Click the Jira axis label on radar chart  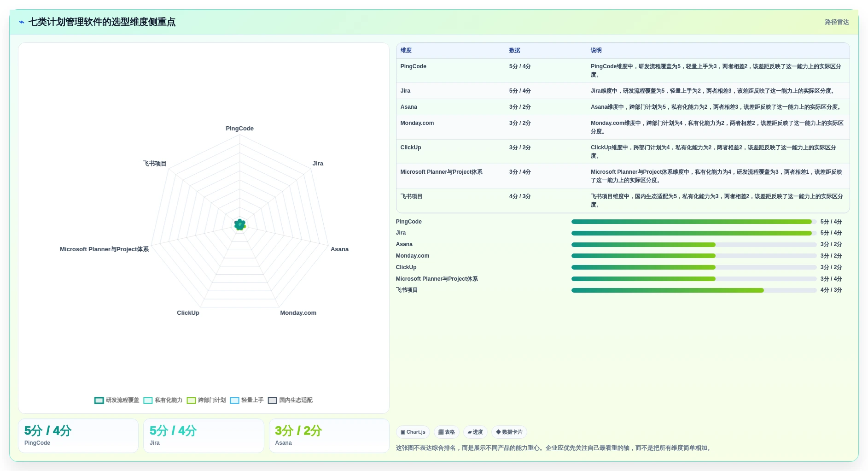318,164
